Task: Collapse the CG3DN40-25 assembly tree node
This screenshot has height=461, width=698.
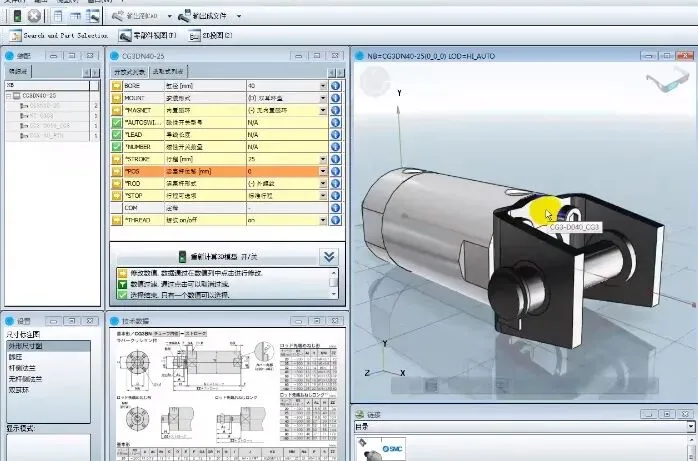Action: point(8,96)
